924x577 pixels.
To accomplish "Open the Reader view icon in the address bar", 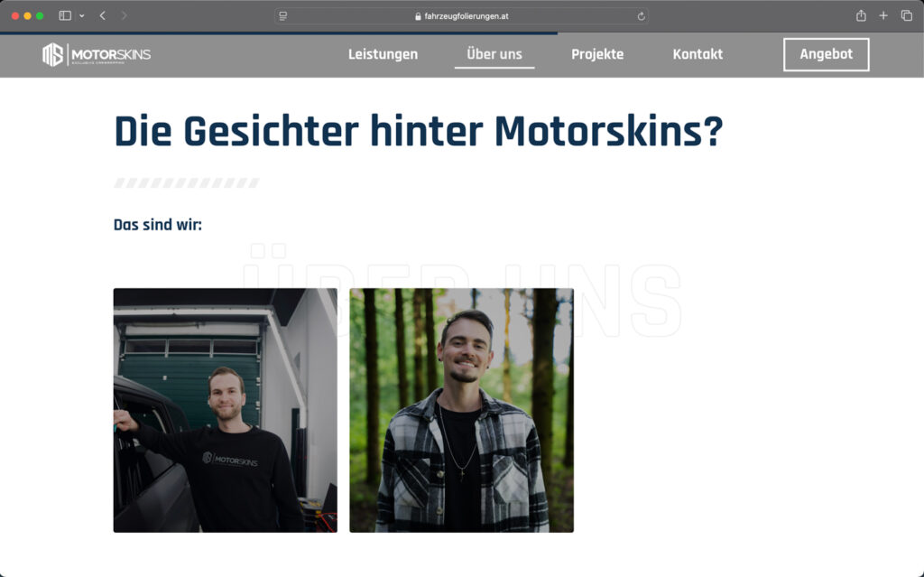I will 283,14.
